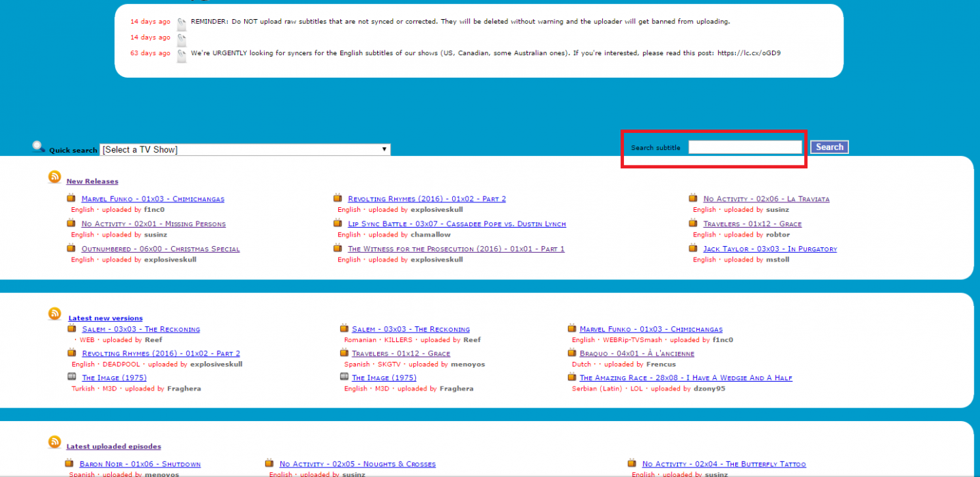Click RSS icon next to Latest new versions

(55, 313)
